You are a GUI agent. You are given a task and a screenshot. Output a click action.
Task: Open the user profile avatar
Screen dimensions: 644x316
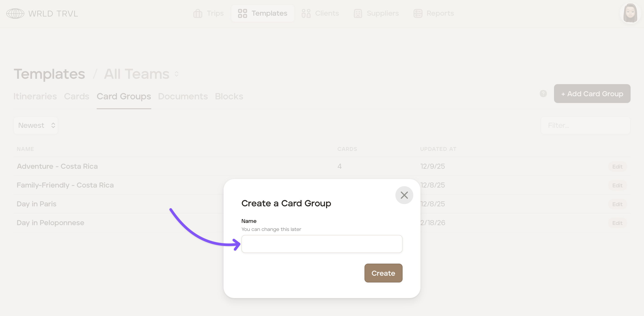coord(630,13)
